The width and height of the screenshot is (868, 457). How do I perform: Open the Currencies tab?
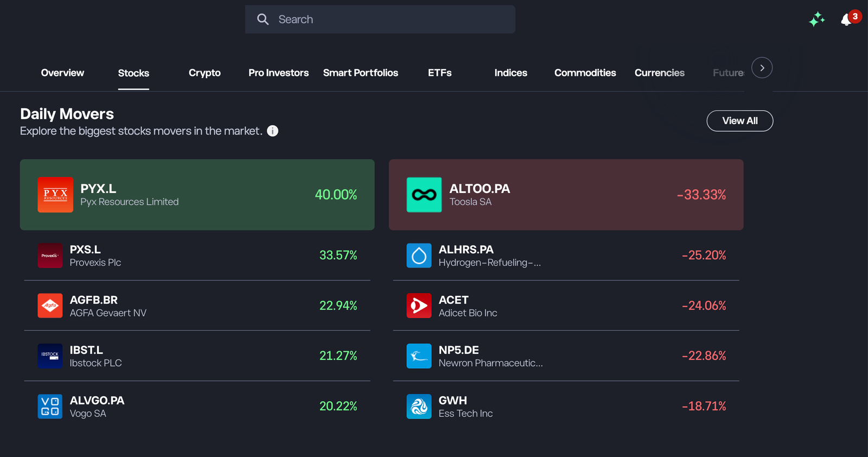pyautogui.click(x=660, y=73)
